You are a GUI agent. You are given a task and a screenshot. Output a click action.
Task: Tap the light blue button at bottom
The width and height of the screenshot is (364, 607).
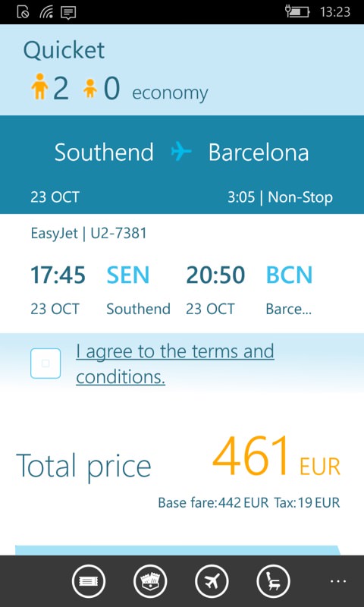click(x=178, y=551)
